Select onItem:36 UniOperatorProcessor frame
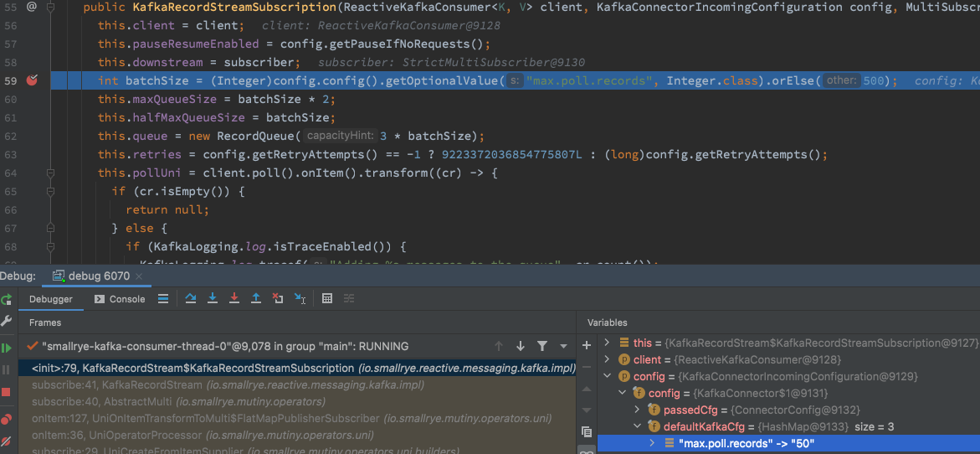 (297, 435)
